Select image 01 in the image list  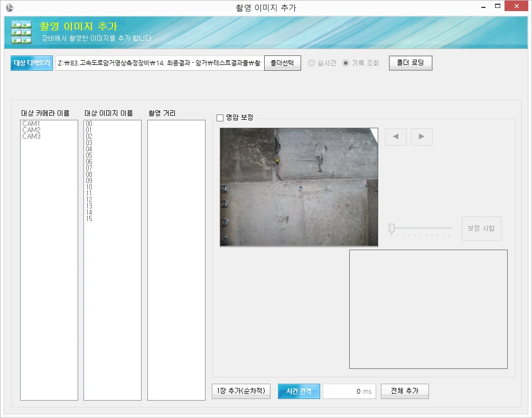(89, 130)
